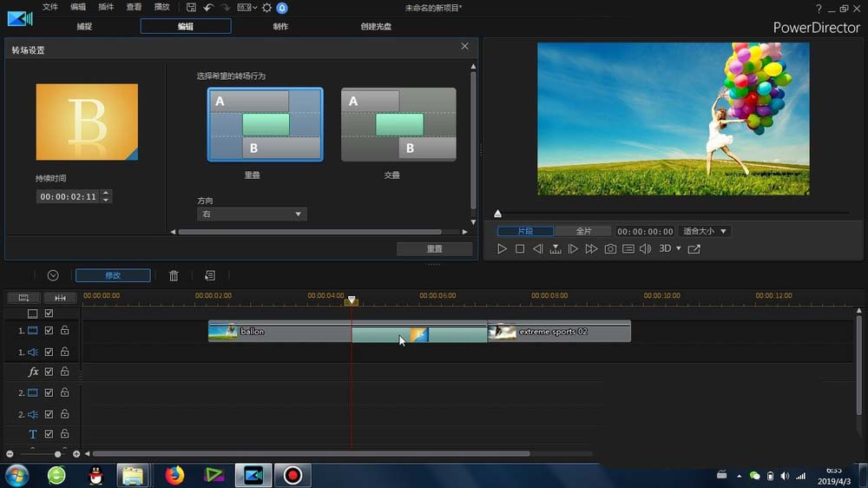Click the preview volume speaker icon
Screen dimensions: 868x488
(x=645, y=249)
